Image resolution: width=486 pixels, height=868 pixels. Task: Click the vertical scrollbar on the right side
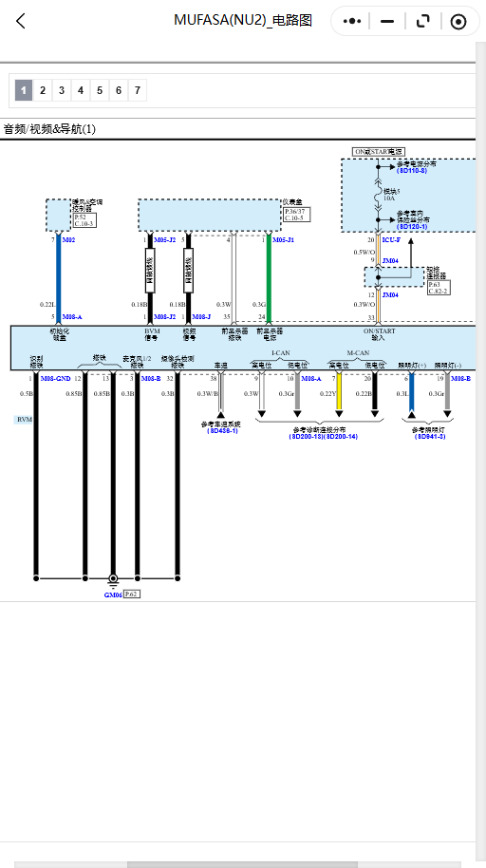[x=480, y=441]
